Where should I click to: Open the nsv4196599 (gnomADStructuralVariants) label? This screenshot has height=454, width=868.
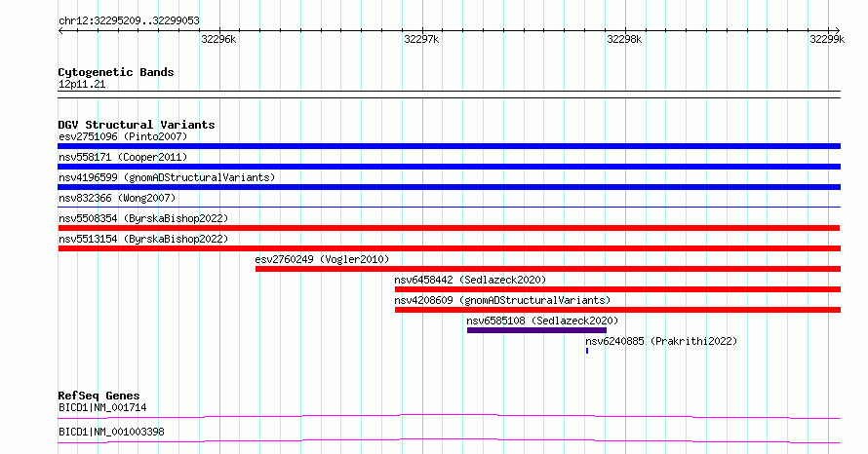167,177
